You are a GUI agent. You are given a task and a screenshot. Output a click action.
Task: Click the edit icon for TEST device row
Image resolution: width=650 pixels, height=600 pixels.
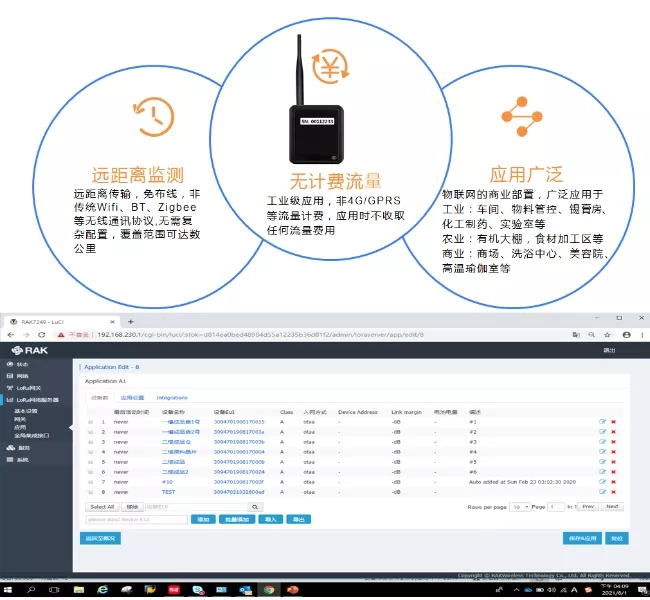(602, 492)
